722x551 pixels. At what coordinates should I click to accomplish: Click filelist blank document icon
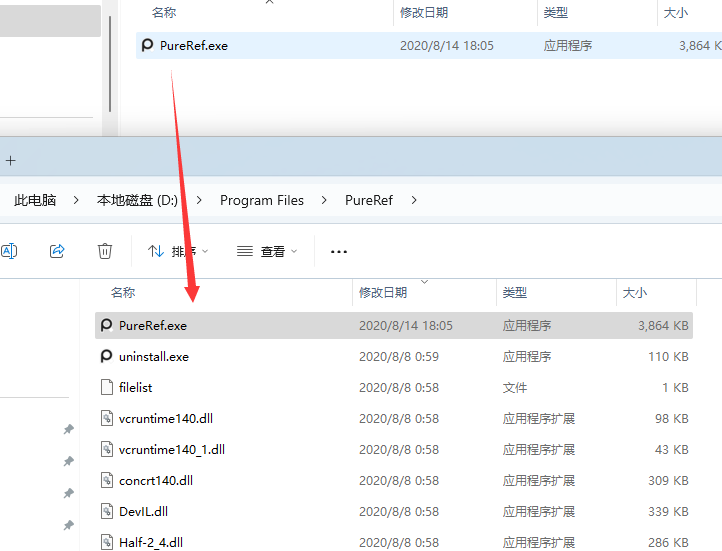coord(107,387)
